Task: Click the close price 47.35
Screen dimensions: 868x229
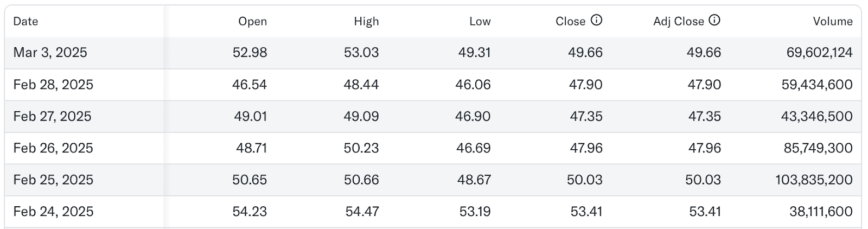Action: click(x=586, y=116)
